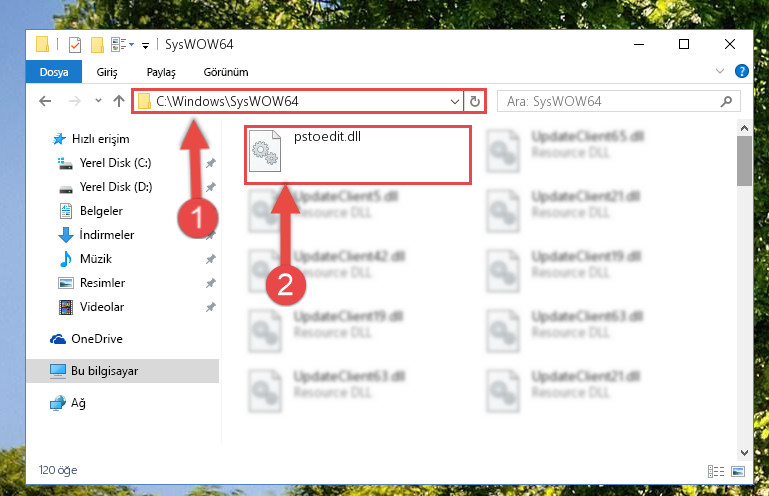The width and height of the screenshot is (769, 496).
Task: Click the Properties checkmark icon in title bar
Action: [75, 45]
